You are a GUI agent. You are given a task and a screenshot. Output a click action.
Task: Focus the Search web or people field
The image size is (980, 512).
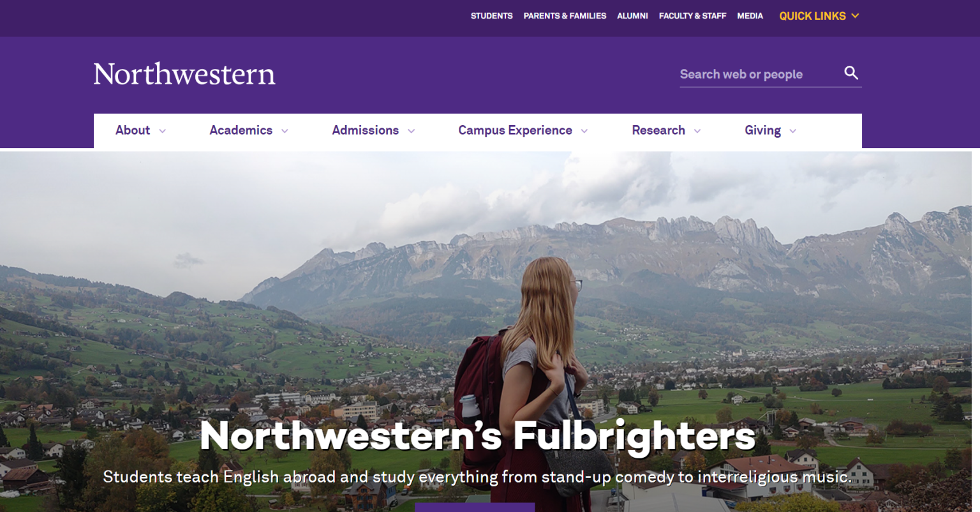pyautogui.click(x=761, y=74)
